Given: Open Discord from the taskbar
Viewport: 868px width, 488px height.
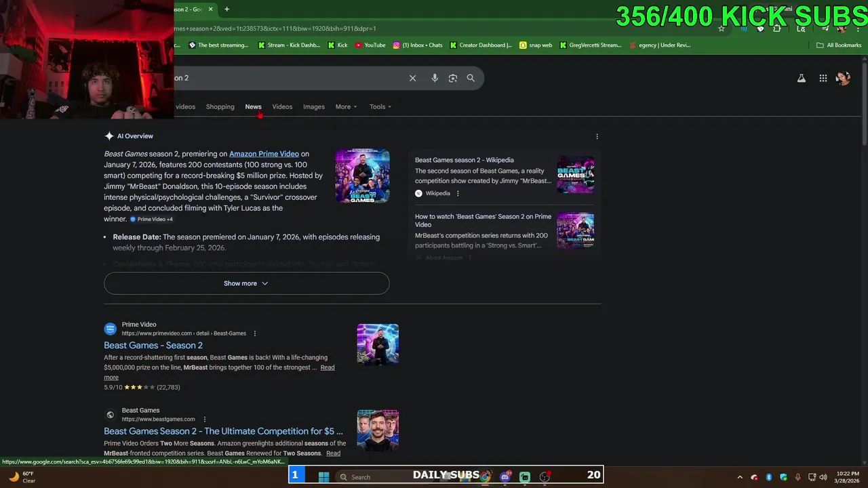Looking at the screenshot, I should [x=505, y=476].
